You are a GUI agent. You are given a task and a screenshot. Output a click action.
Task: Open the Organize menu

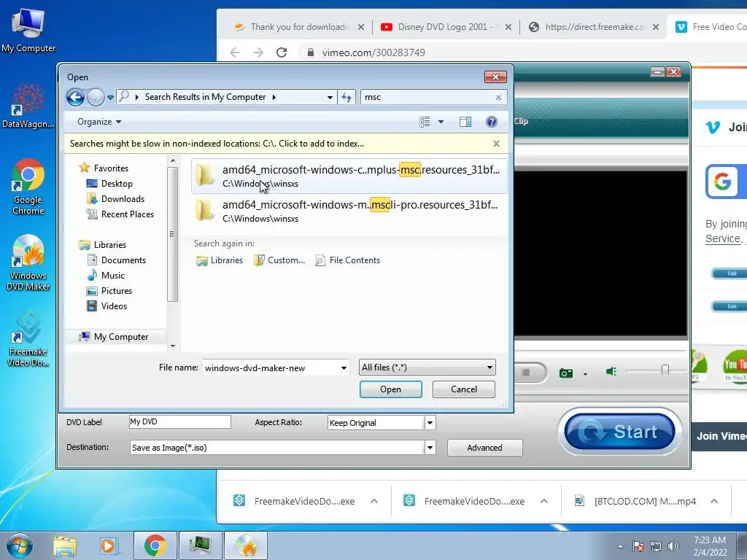pyautogui.click(x=99, y=122)
